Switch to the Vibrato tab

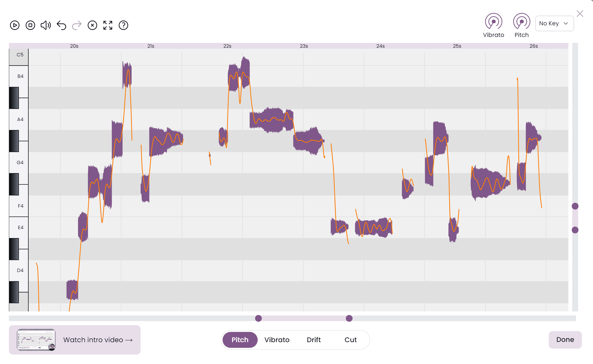277,340
